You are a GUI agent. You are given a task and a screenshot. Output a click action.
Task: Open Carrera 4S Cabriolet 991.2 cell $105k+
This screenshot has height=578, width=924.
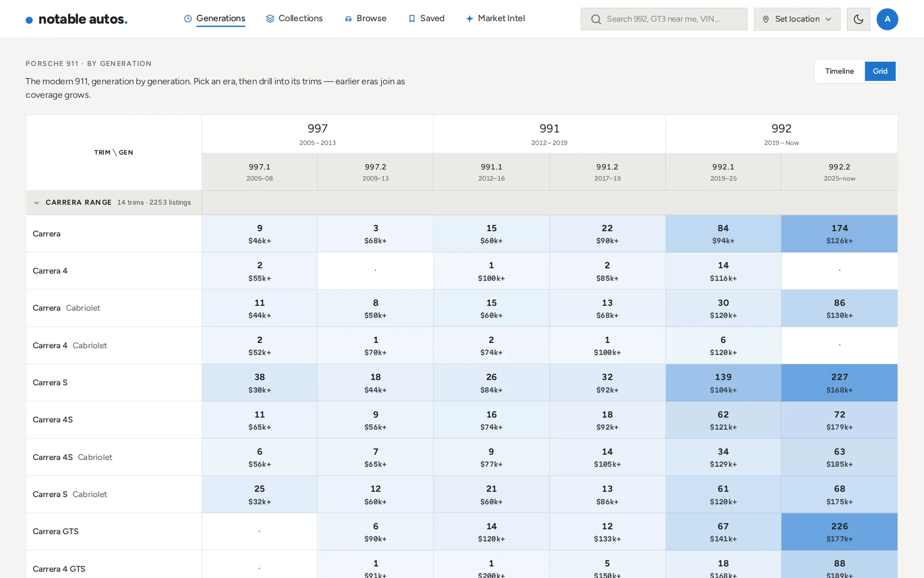(x=607, y=457)
